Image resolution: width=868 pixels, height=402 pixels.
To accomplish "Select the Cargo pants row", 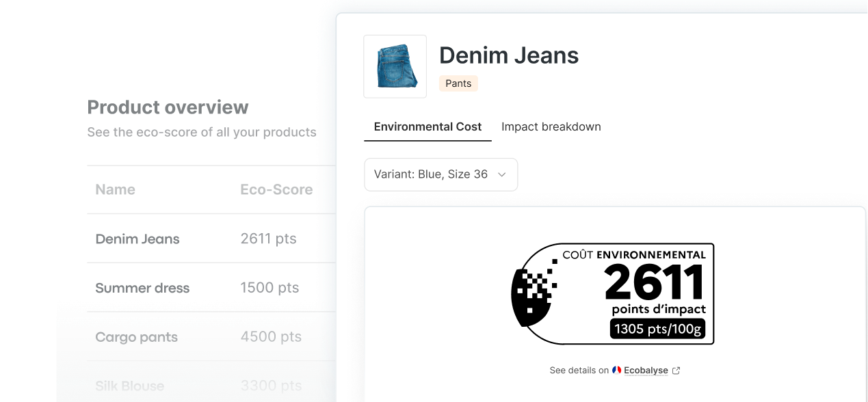I will (211, 337).
